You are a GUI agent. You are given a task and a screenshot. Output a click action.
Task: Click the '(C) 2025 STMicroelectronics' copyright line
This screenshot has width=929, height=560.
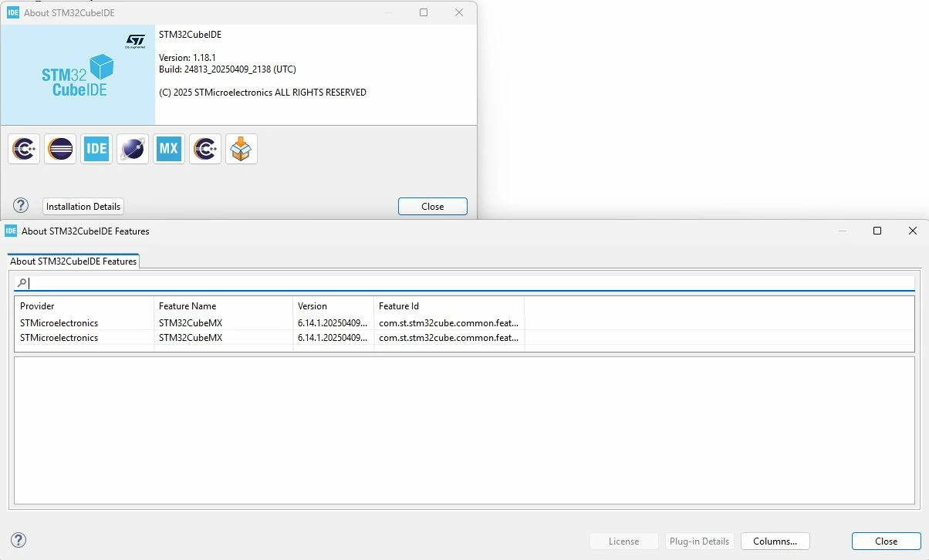coord(262,93)
